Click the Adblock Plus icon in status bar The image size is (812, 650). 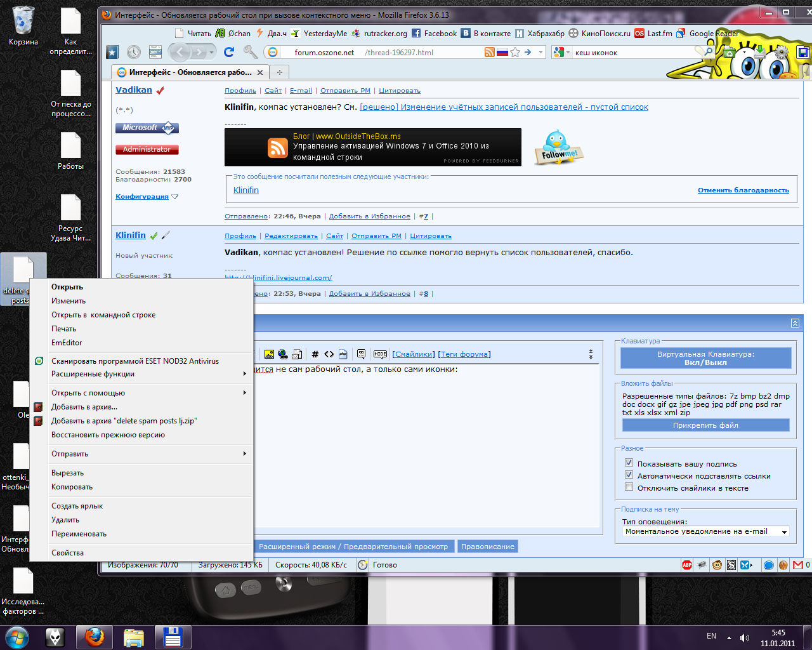pyautogui.click(x=687, y=565)
